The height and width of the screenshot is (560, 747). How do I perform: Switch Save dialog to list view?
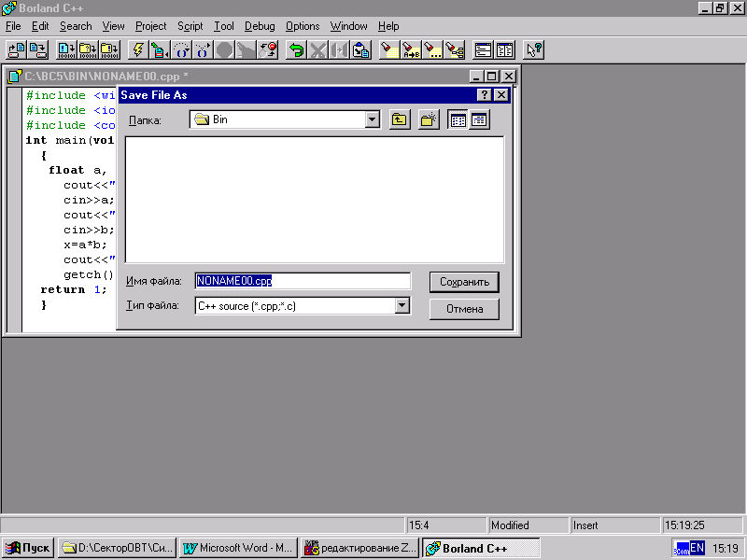tap(458, 120)
